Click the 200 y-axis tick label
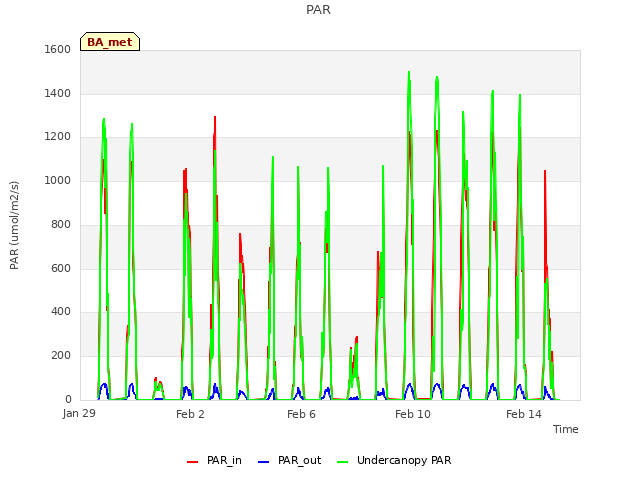This screenshot has width=640, height=480. click(61, 356)
